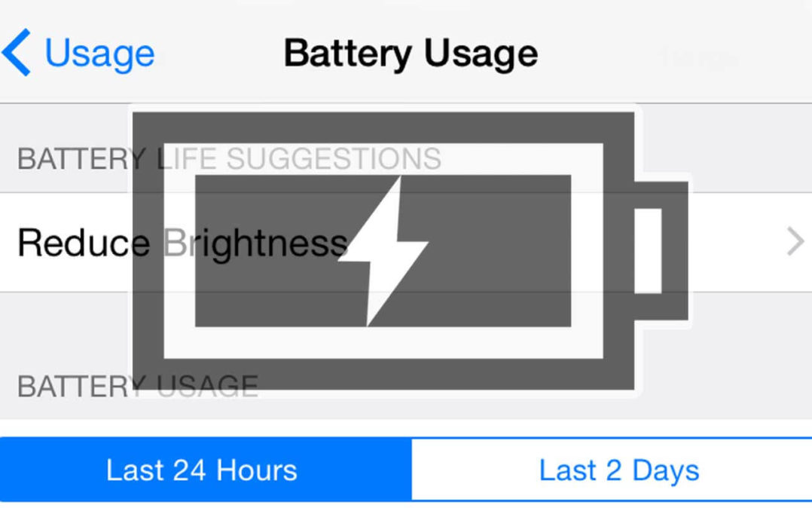812x508 pixels.
Task: Switch to the Last 2 Days segment
Action: click(612, 470)
